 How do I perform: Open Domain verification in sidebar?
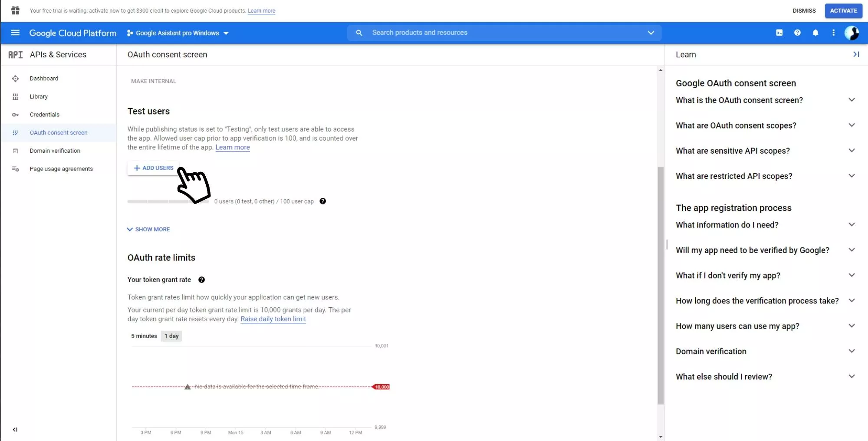pyautogui.click(x=55, y=151)
